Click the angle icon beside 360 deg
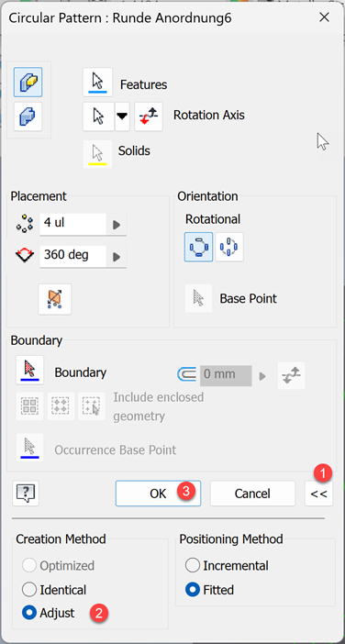This screenshot has height=644, width=345. (x=24, y=256)
